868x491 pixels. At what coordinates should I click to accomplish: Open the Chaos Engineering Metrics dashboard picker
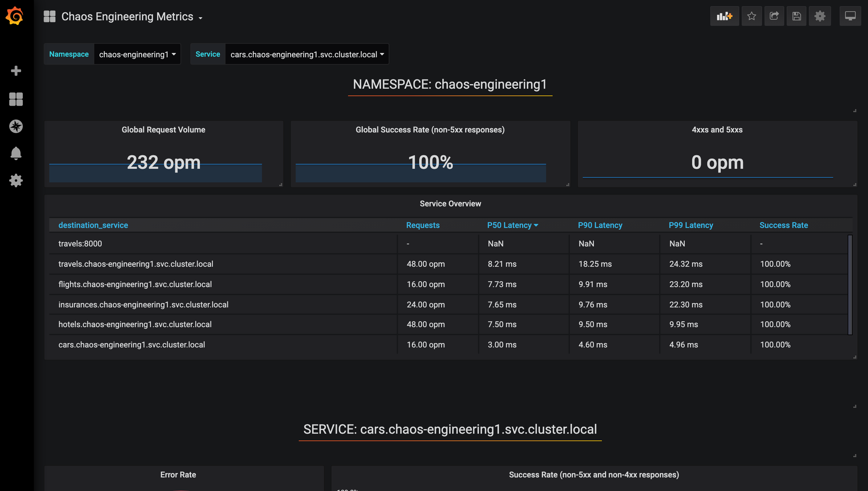click(132, 17)
